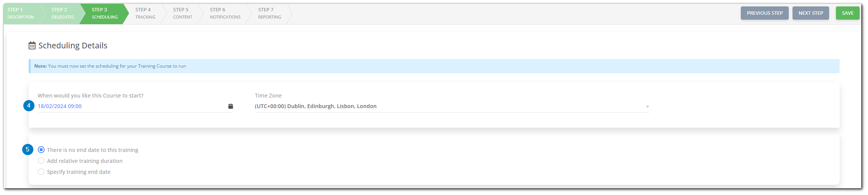The width and height of the screenshot is (868, 195).
Task: Select the Step 3 Scheduling tab
Action: (x=105, y=14)
